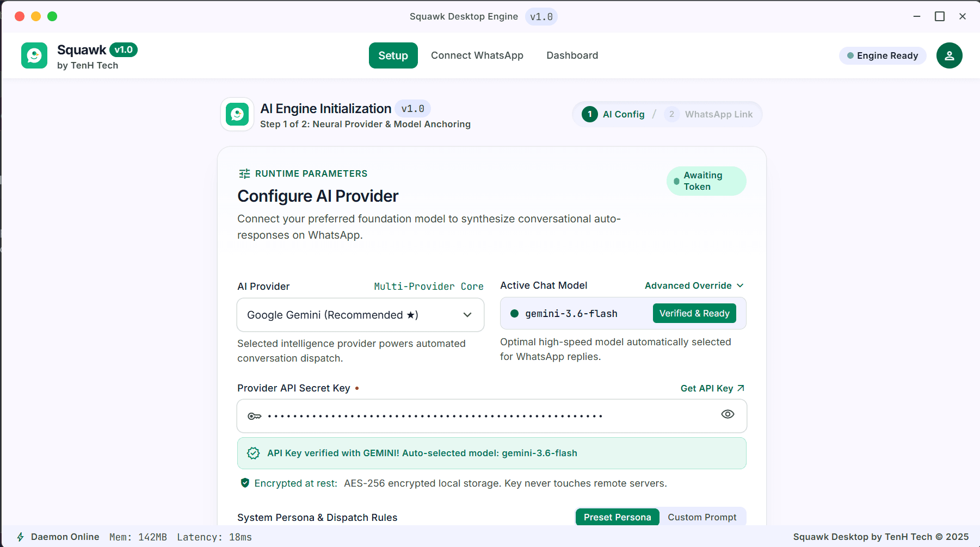This screenshot has width=980, height=547.
Task: Close the window with the red button
Action: [20, 16]
